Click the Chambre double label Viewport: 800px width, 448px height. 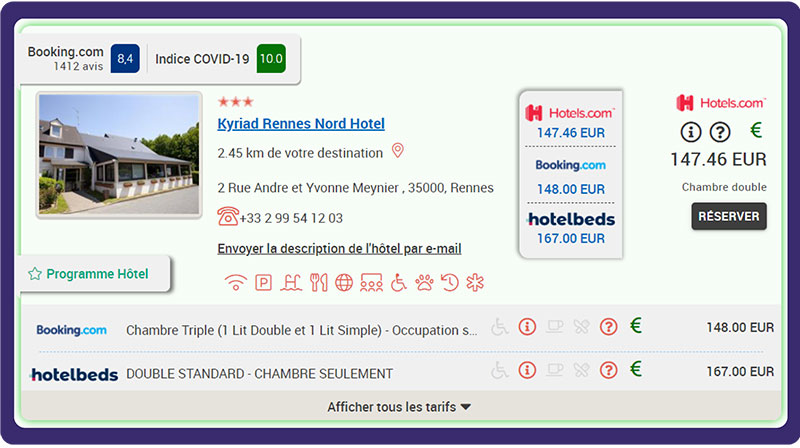tap(724, 187)
